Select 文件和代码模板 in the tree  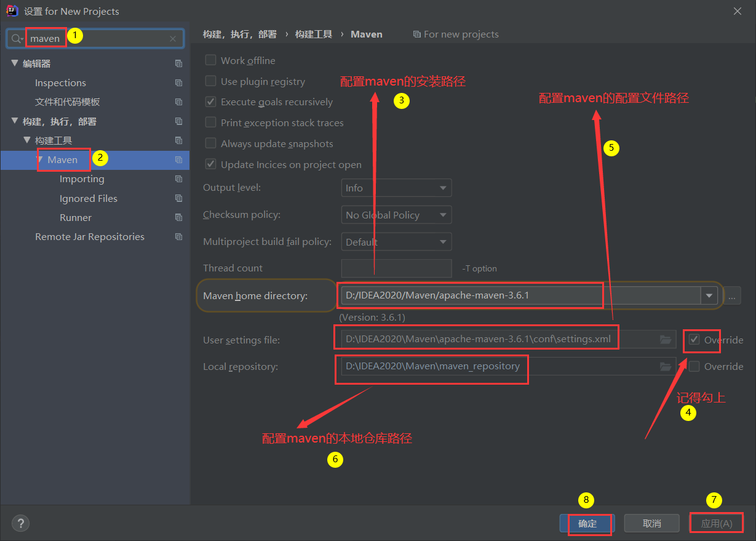(x=67, y=102)
